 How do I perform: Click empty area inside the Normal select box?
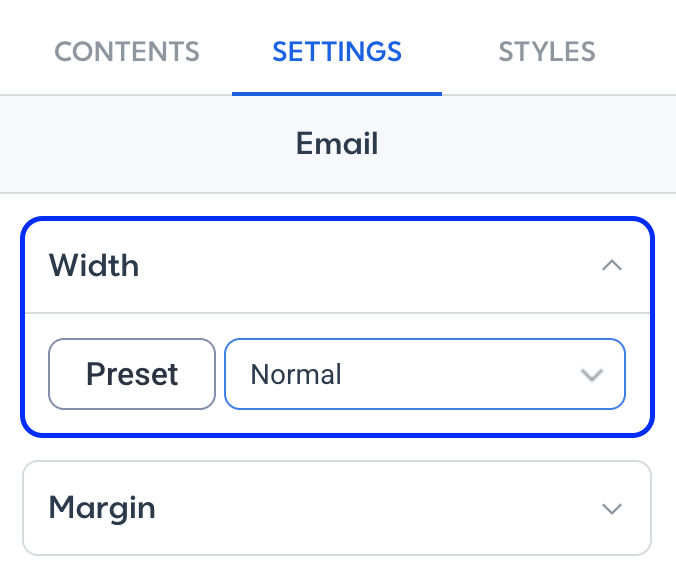point(457,374)
